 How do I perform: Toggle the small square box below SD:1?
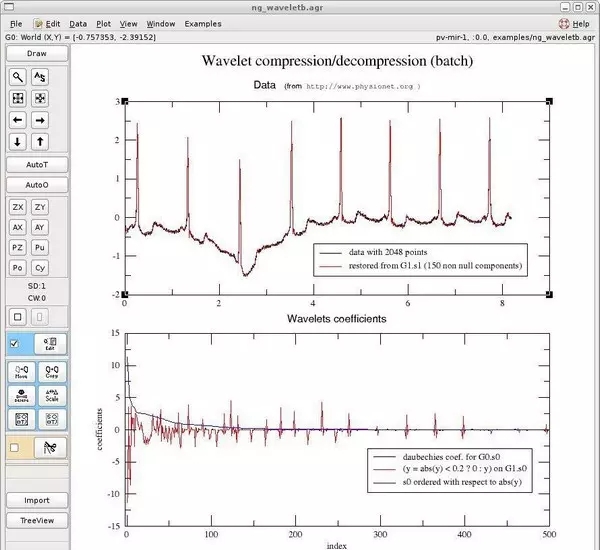point(17,317)
